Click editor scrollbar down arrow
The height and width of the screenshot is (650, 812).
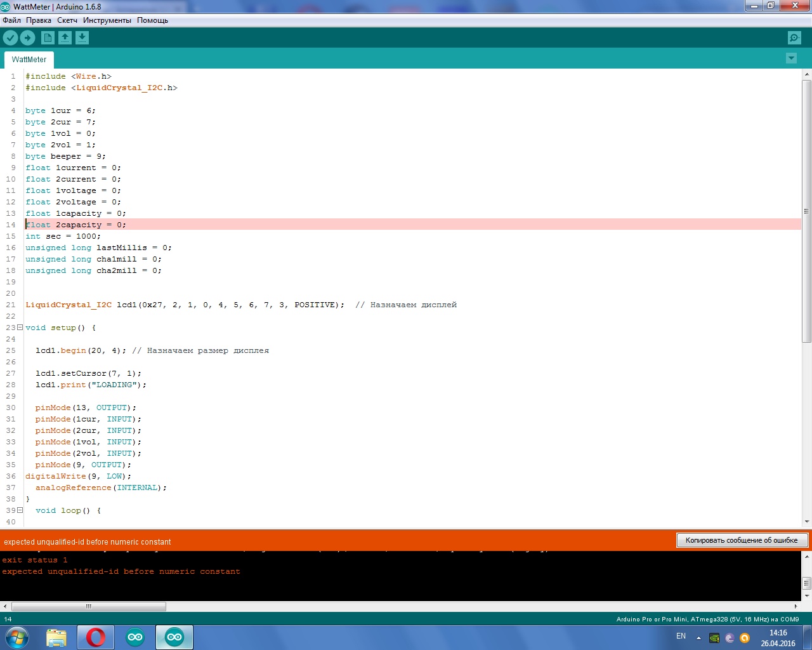pyautogui.click(x=806, y=522)
